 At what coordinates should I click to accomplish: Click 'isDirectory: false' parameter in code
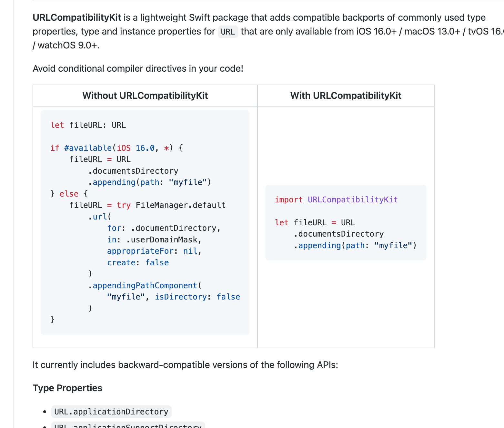tap(197, 297)
